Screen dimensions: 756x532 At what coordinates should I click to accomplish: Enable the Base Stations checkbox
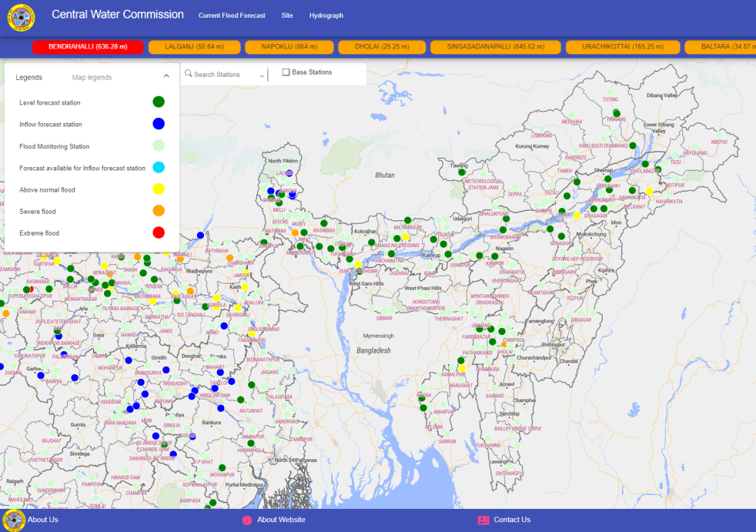point(286,72)
